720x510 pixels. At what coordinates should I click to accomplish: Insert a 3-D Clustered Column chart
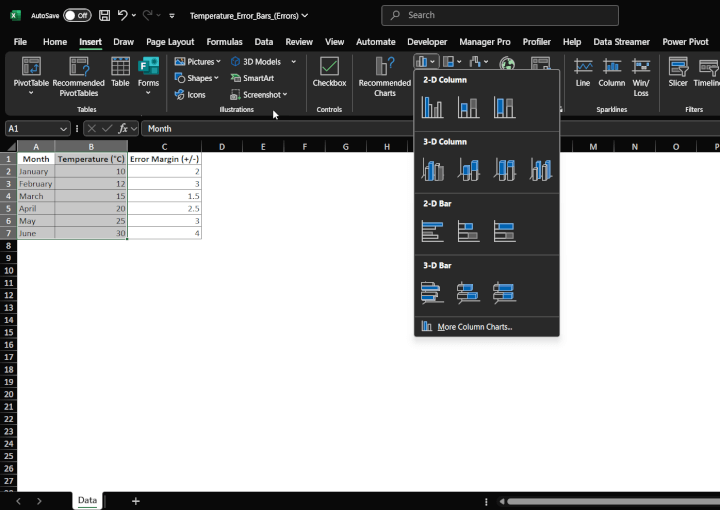432,170
